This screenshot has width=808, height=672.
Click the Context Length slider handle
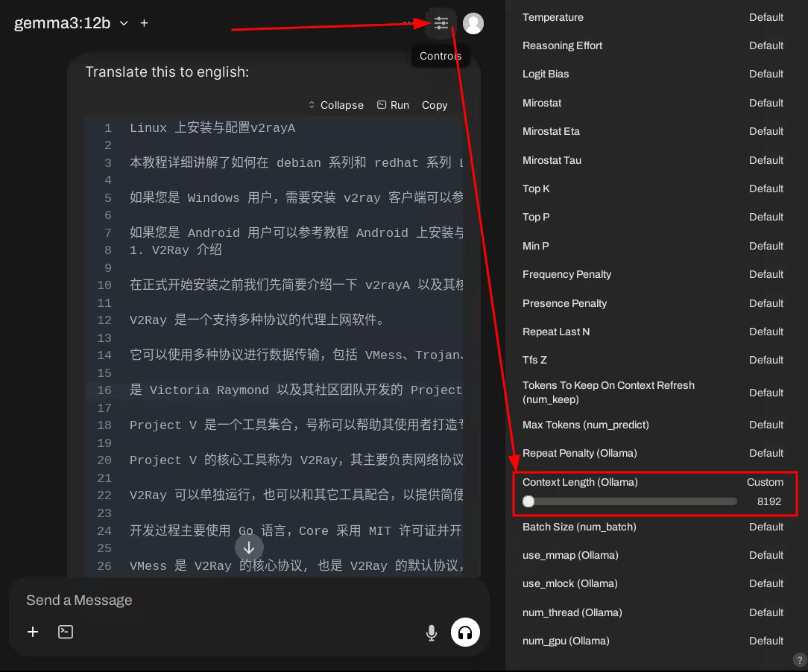(528, 501)
